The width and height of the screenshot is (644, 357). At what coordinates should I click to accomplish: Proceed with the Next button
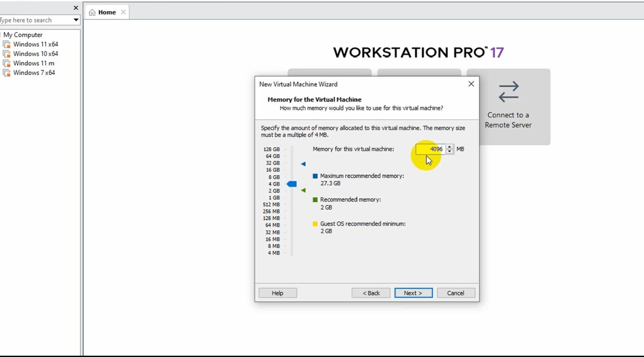click(413, 293)
